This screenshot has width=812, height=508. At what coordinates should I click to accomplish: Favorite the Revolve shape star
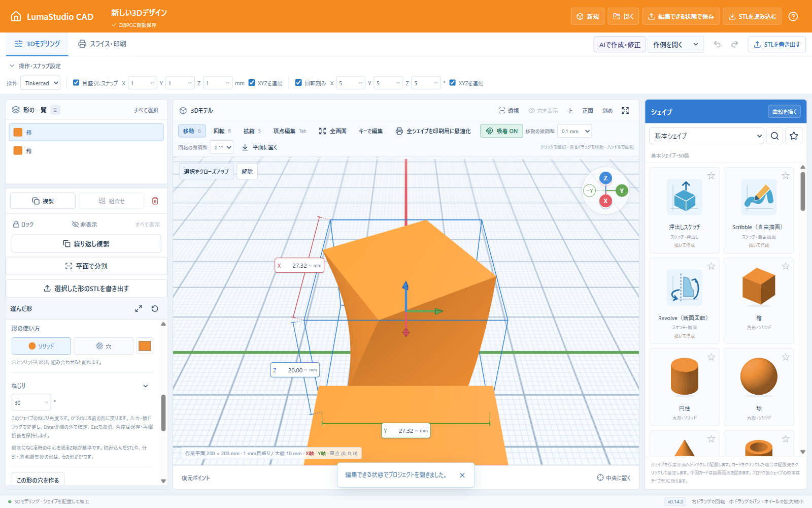(711, 266)
